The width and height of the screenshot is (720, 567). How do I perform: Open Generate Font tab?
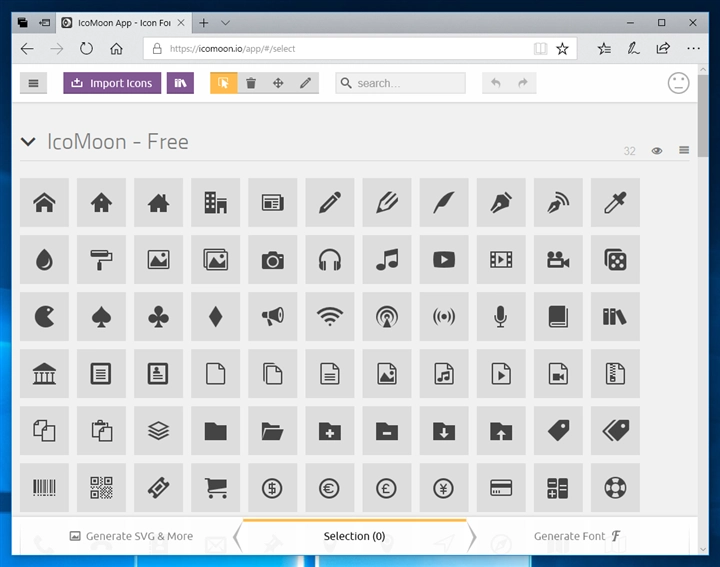tap(577, 536)
